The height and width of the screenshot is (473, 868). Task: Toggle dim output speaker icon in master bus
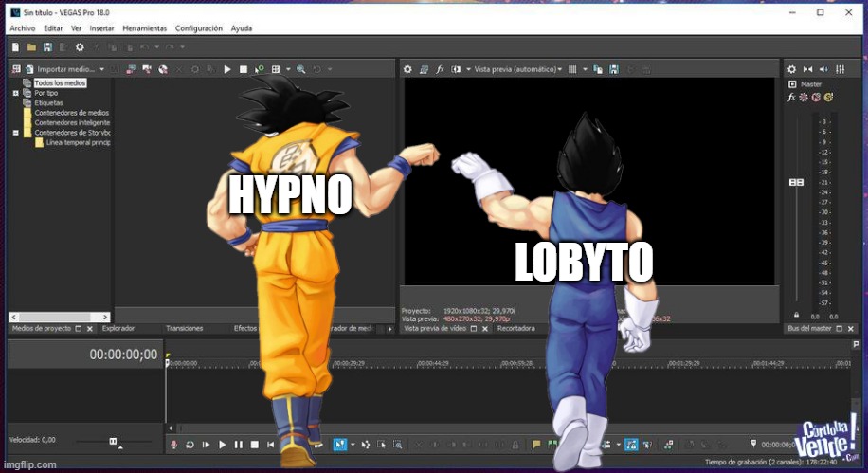823,69
